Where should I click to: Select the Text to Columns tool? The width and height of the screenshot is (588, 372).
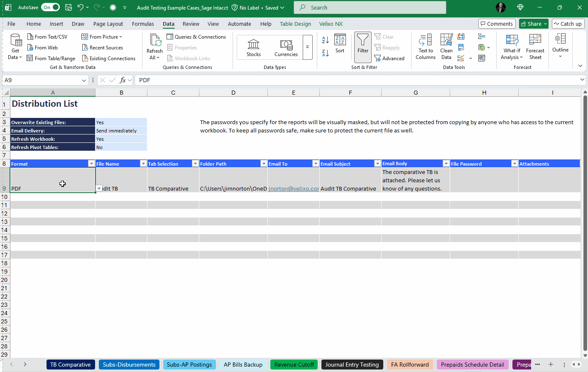click(x=425, y=47)
